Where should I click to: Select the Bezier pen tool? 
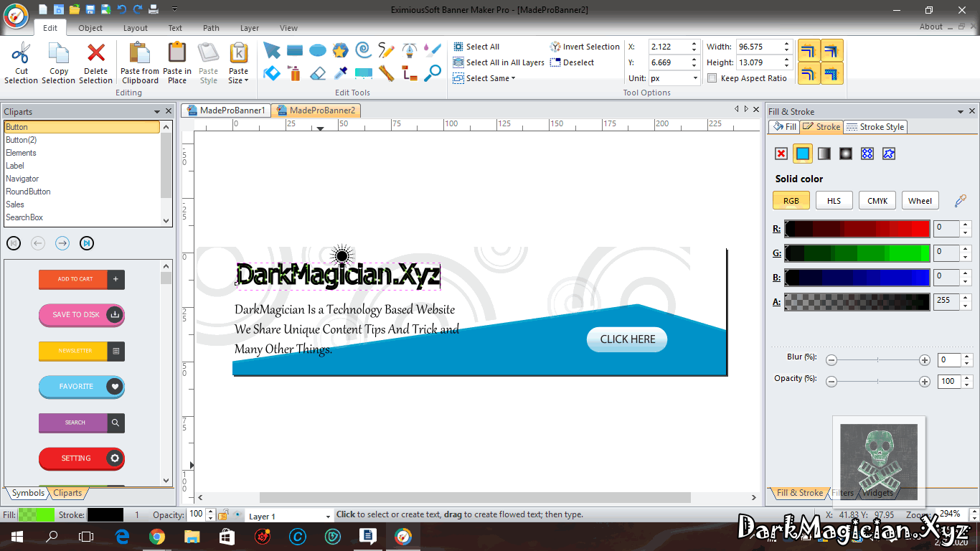409,50
